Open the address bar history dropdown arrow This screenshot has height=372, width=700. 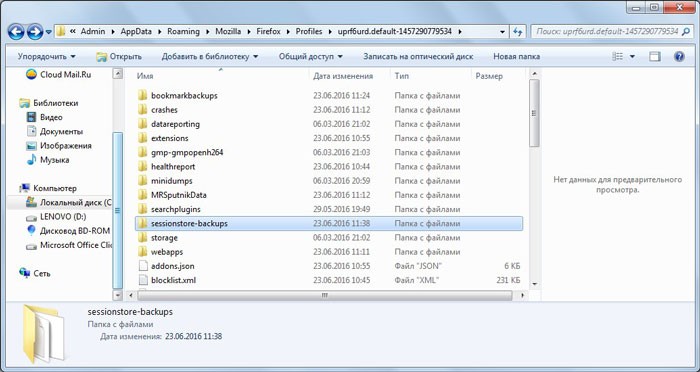tap(503, 32)
